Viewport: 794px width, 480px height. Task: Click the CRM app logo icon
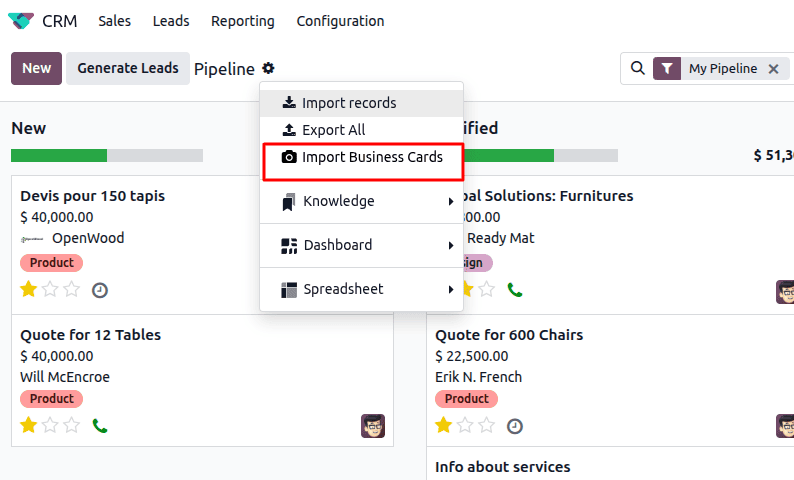tap(20, 21)
